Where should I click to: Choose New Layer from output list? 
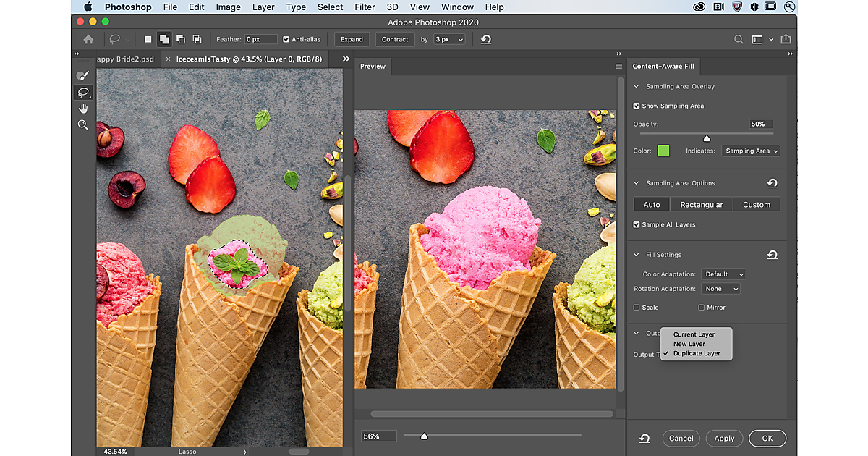pos(689,344)
